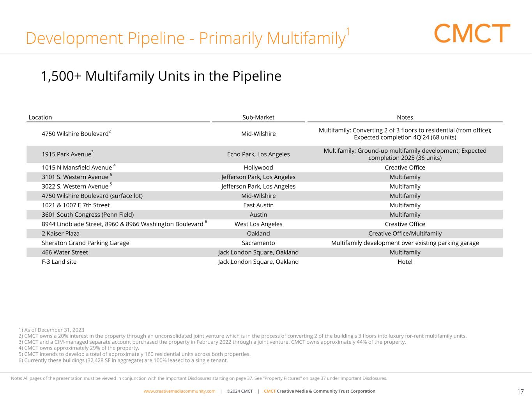Screen dimensions: 532x399
Task: Select footnote 2 about the 20% interest
Action: click(x=242, y=336)
